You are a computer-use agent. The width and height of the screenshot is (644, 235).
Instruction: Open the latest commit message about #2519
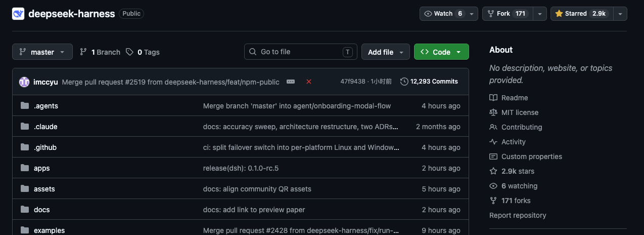[x=170, y=82]
